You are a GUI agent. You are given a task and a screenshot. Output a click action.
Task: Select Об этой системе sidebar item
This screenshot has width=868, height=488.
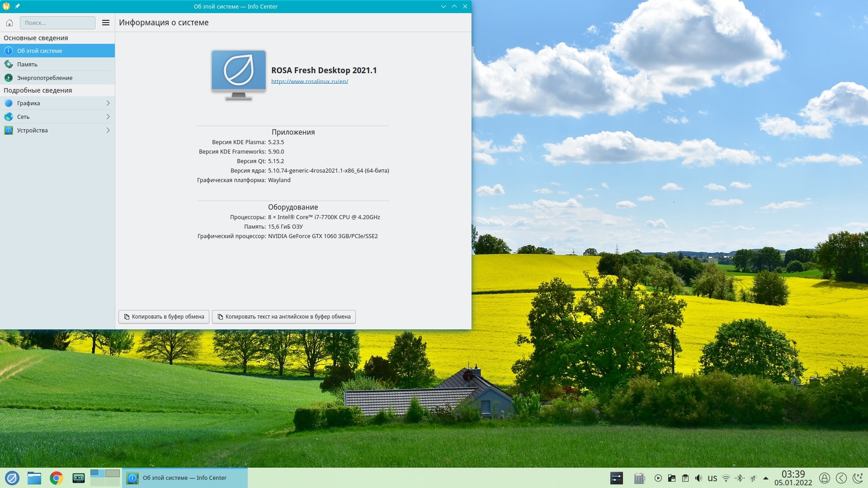coord(40,51)
